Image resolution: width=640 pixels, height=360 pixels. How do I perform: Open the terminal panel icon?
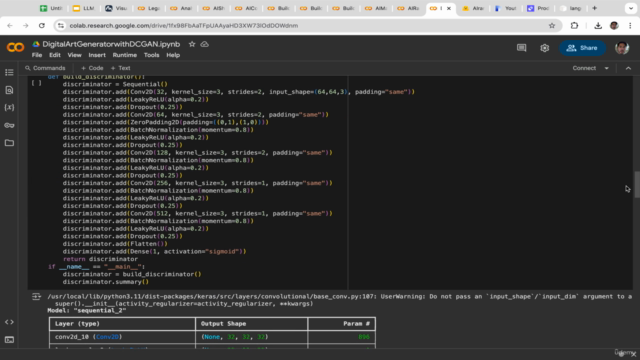tap(9, 340)
